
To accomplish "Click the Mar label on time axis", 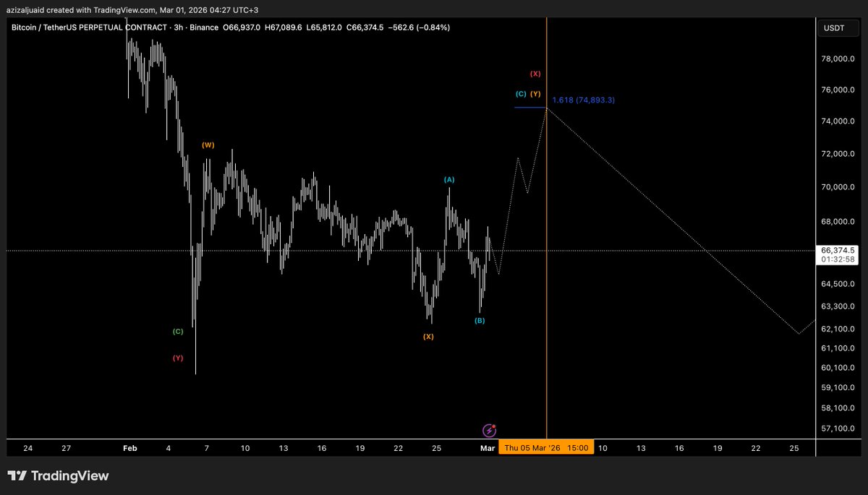I will (x=488, y=449).
